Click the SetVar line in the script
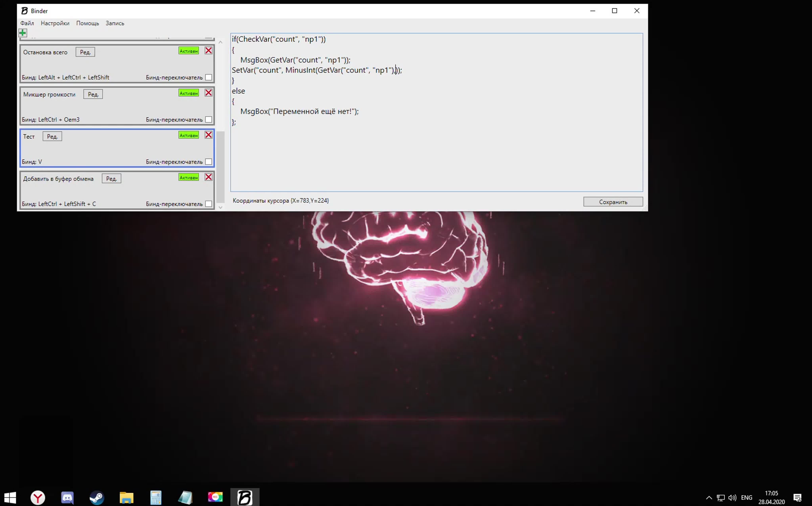812x506 pixels. 317,70
